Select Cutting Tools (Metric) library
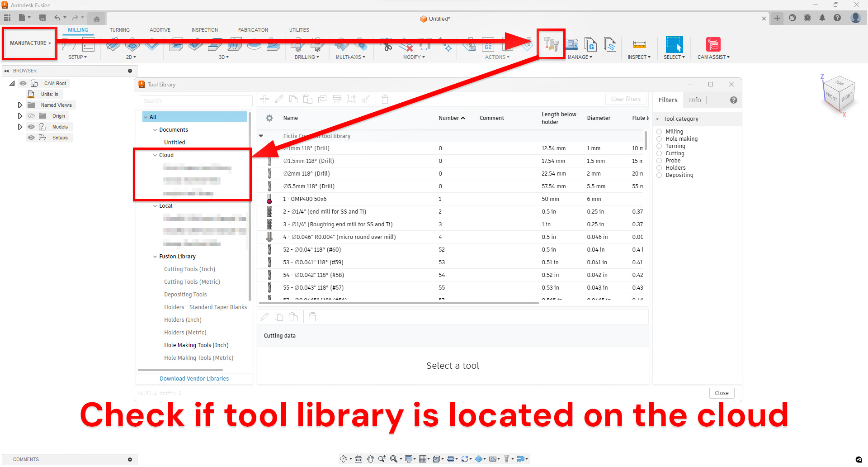This screenshot has width=868, height=467. 192,282
